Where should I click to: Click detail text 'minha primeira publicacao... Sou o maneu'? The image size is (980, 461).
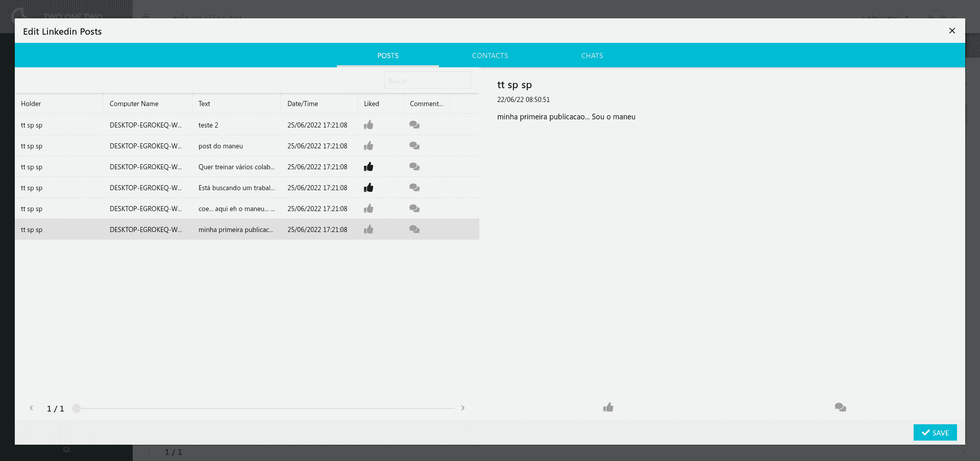(x=566, y=117)
